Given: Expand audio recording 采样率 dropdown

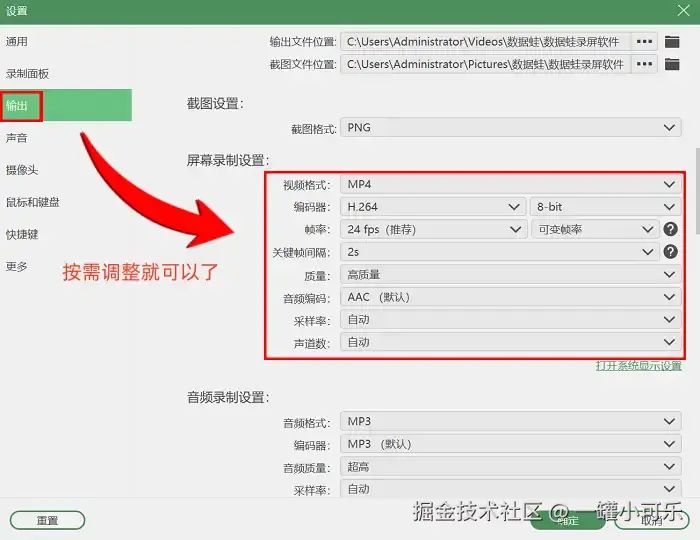Looking at the screenshot, I should pos(511,489).
